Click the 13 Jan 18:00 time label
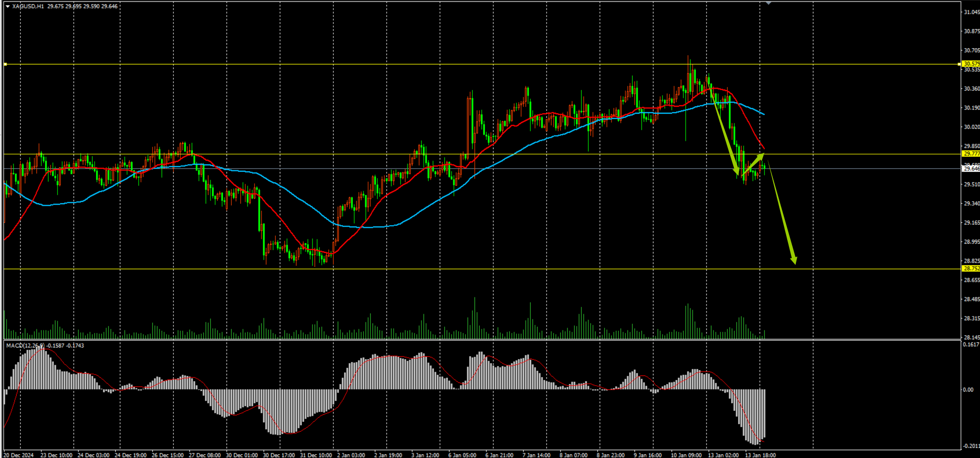This screenshot has width=980, height=458. coord(760,455)
